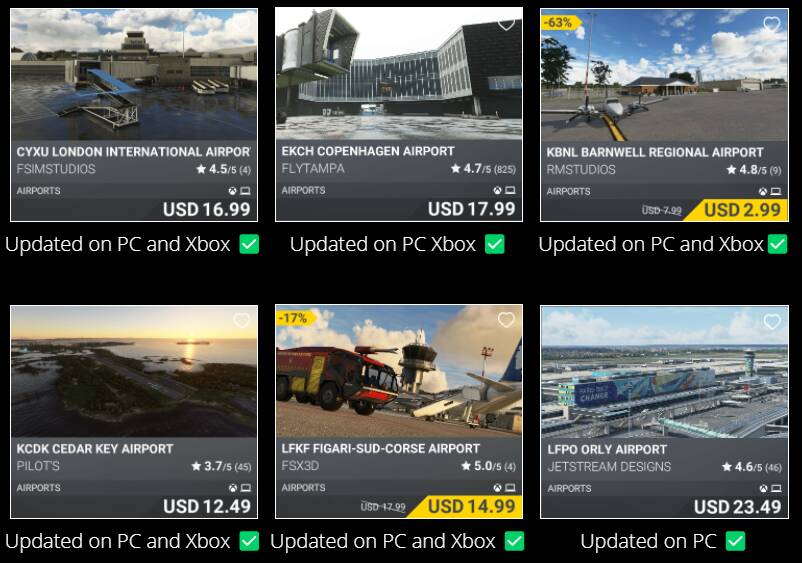Click PC platform icon on EKCH Copenhagen card

click(x=510, y=190)
